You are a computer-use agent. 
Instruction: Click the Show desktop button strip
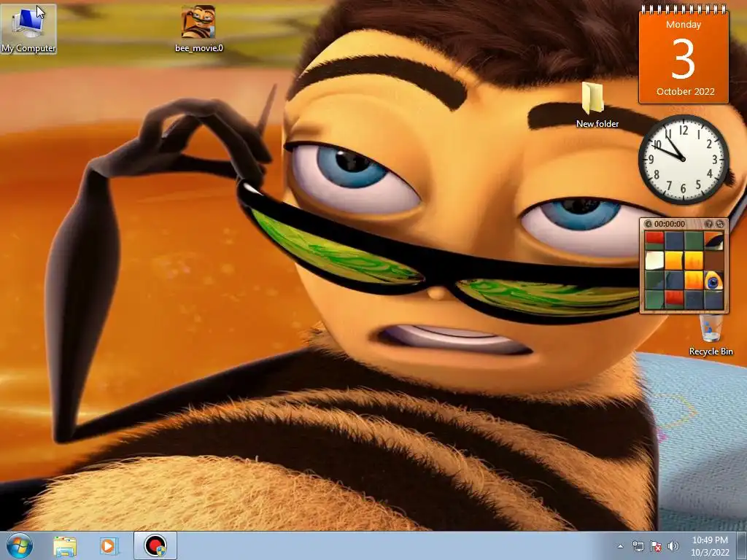742,545
